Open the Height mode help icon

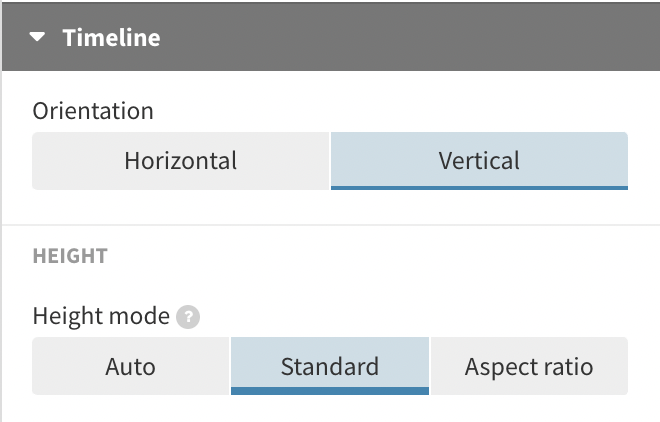(x=188, y=316)
